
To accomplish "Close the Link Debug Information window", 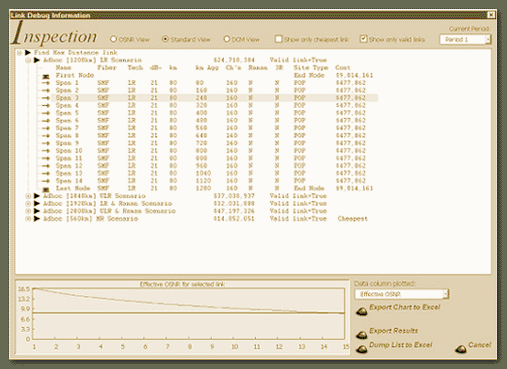I will (x=491, y=15).
